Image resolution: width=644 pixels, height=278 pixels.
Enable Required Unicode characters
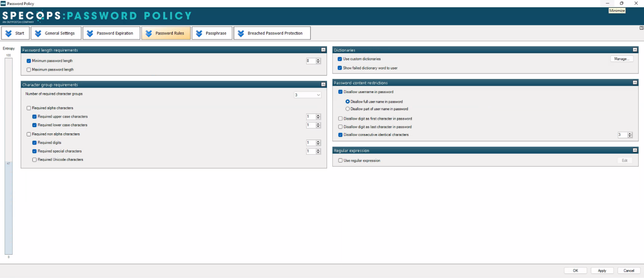34,160
